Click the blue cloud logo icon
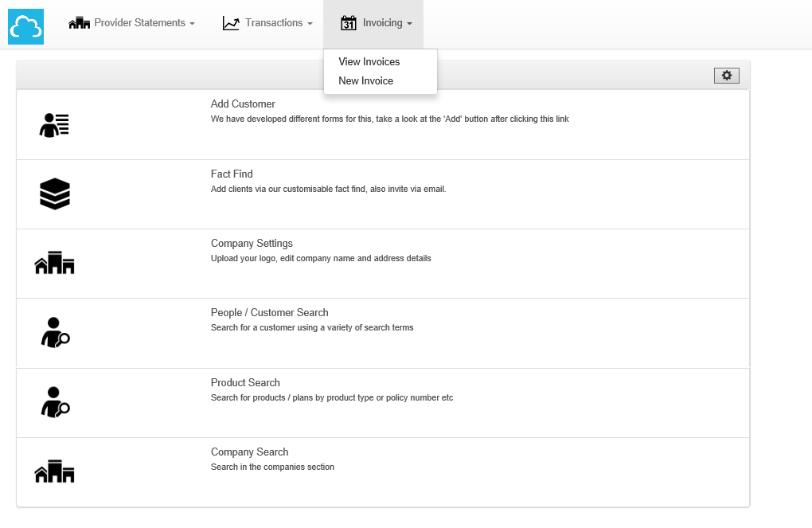812x528 pixels. point(25,26)
